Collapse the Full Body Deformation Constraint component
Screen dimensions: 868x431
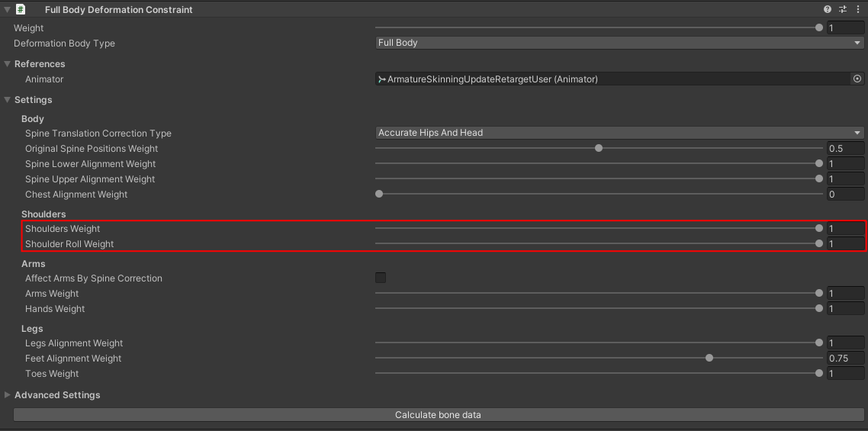(x=7, y=9)
